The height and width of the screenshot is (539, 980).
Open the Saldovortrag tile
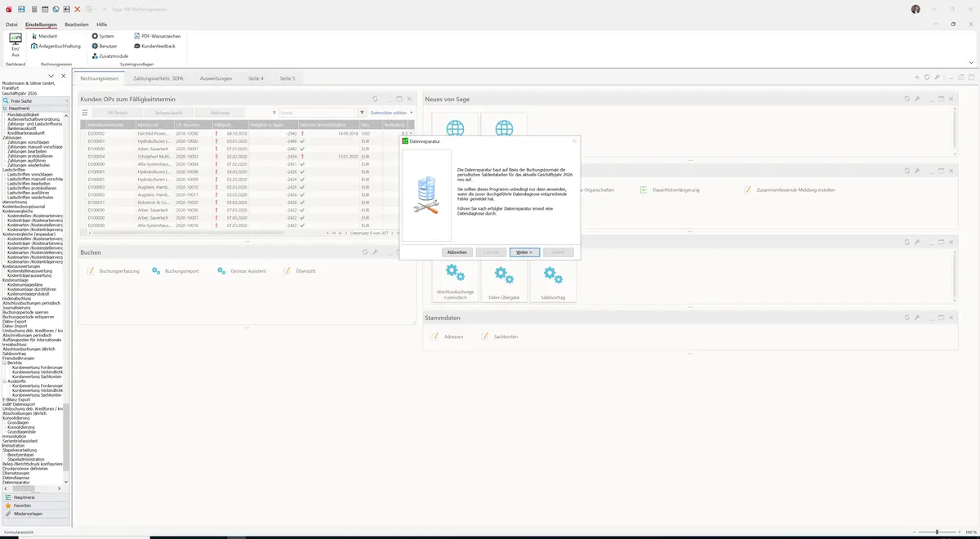tap(553, 282)
